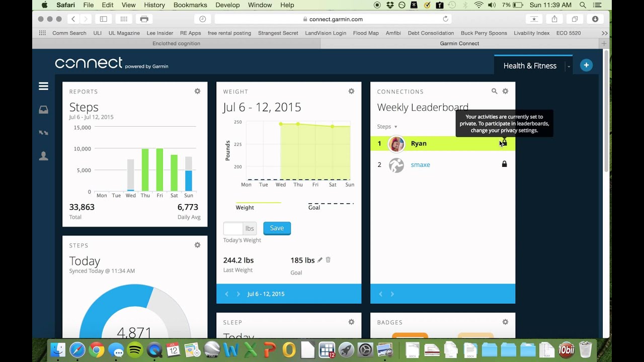Open the Bookmarks menu in the menu bar
644x362 pixels.
click(x=190, y=5)
